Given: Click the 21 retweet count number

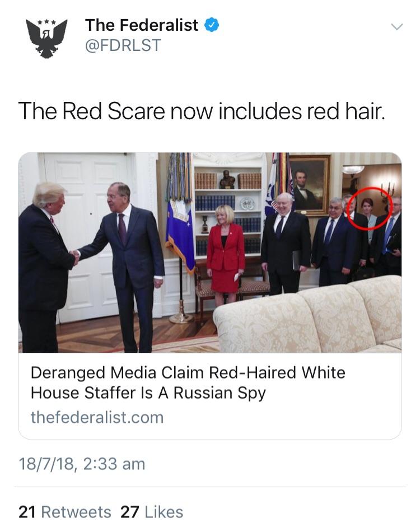Looking at the screenshot, I should [x=27, y=512].
